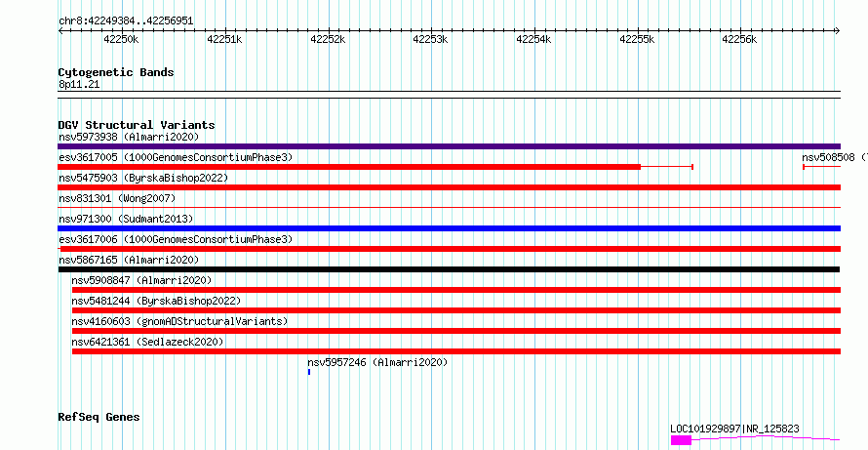Viewport: 868px width, 450px height.
Task: Click the nsv971300 (Sudmant2013) label
Action: pyautogui.click(x=126, y=219)
